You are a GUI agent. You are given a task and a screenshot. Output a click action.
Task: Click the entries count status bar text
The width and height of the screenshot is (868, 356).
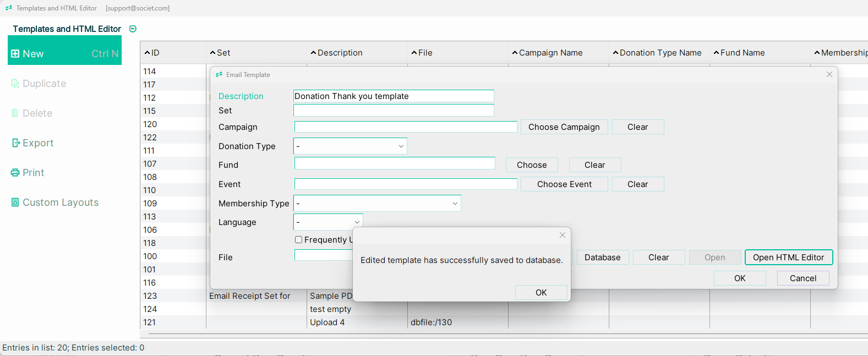[x=73, y=348]
